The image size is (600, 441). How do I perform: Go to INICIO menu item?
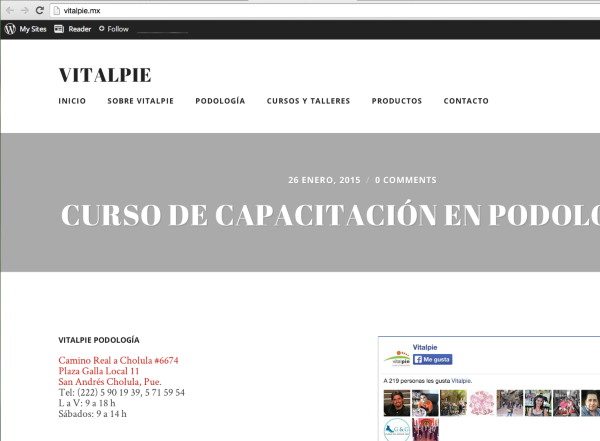[72, 101]
